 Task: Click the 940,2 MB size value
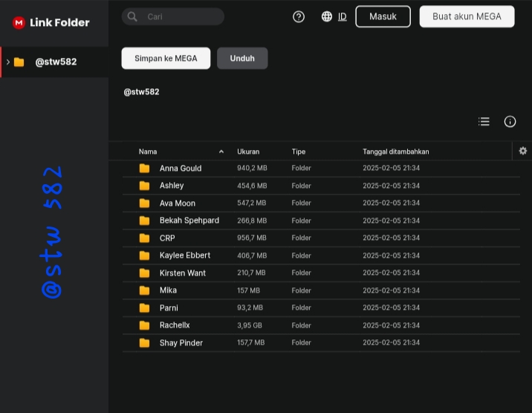[x=252, y=168]
